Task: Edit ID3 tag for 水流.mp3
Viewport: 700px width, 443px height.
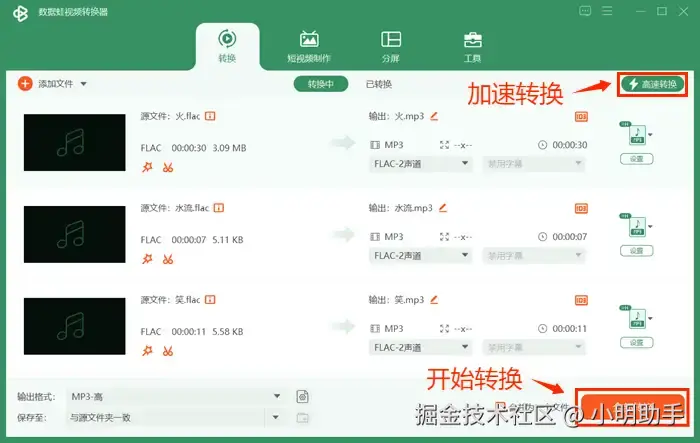Action: tap(581, 209)
